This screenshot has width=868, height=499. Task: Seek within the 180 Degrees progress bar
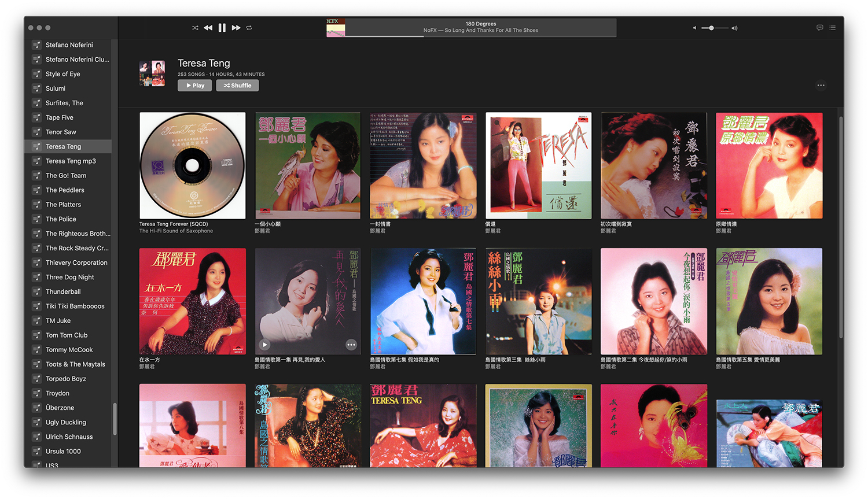click(x=481, y=36)
